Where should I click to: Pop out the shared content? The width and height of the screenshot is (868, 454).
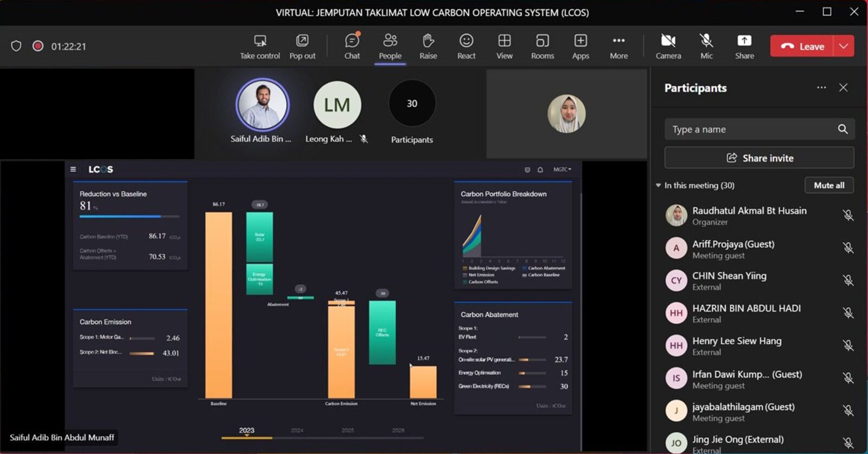click(302, 47)
